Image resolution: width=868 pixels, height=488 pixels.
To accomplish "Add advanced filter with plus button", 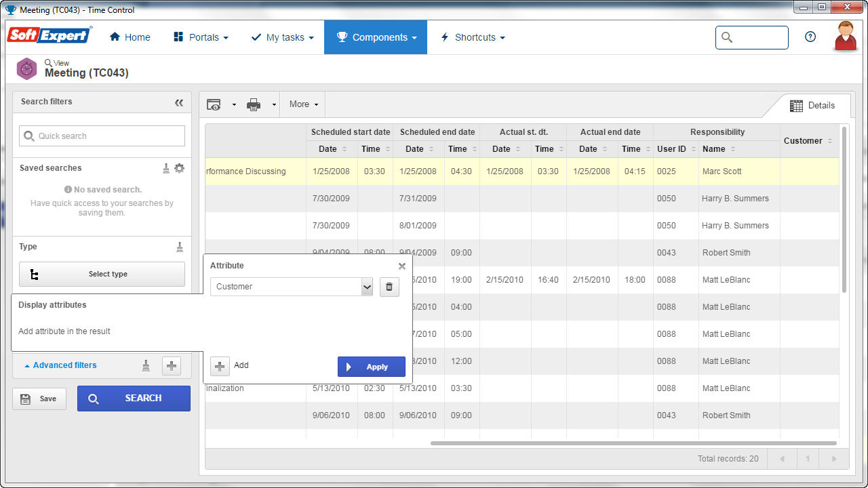I will click(x=172, y=366).
